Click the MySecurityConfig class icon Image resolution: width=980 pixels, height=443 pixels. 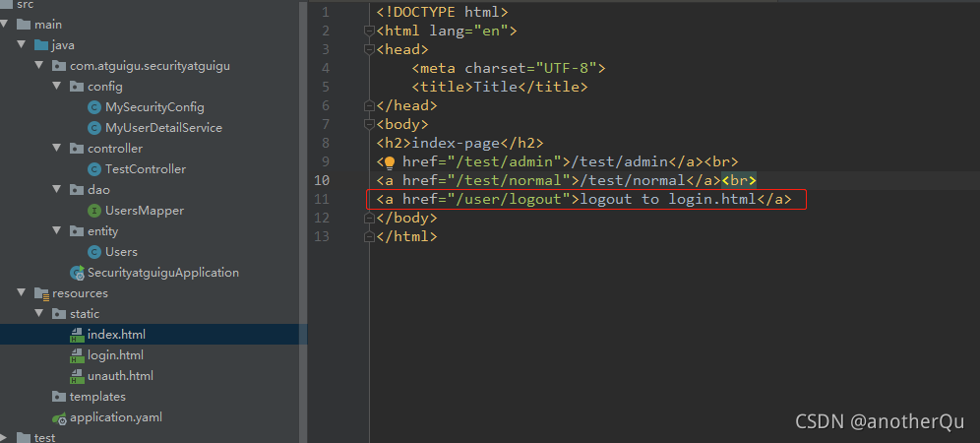94,107
